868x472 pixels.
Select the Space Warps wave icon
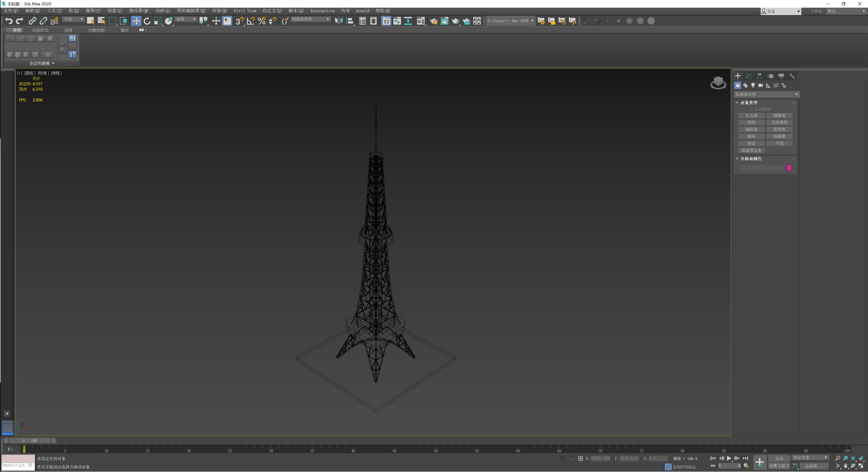click(776, 86)
